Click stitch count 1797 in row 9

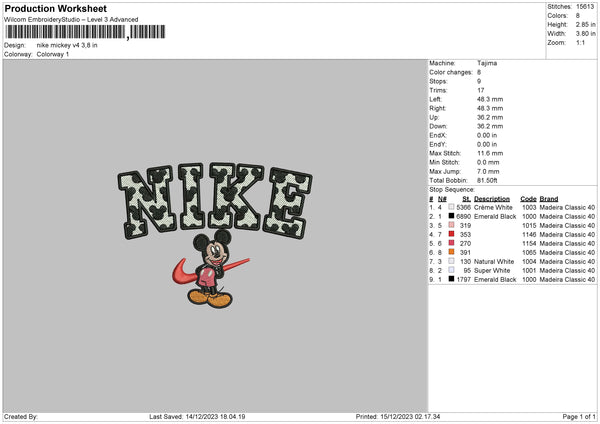(x=463, y=280)
